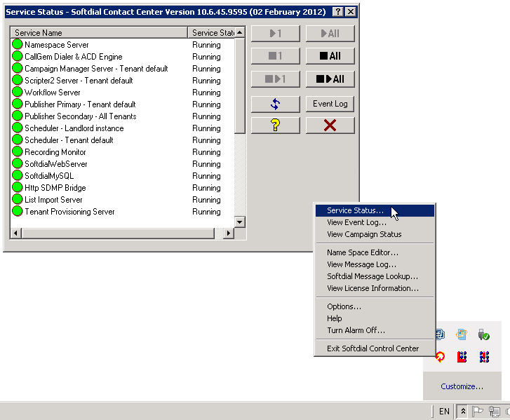The width and height of the screenshot is (510, 420).
Task: Click green status icon of Http SDMP Bridge
Action: point(18,187)
